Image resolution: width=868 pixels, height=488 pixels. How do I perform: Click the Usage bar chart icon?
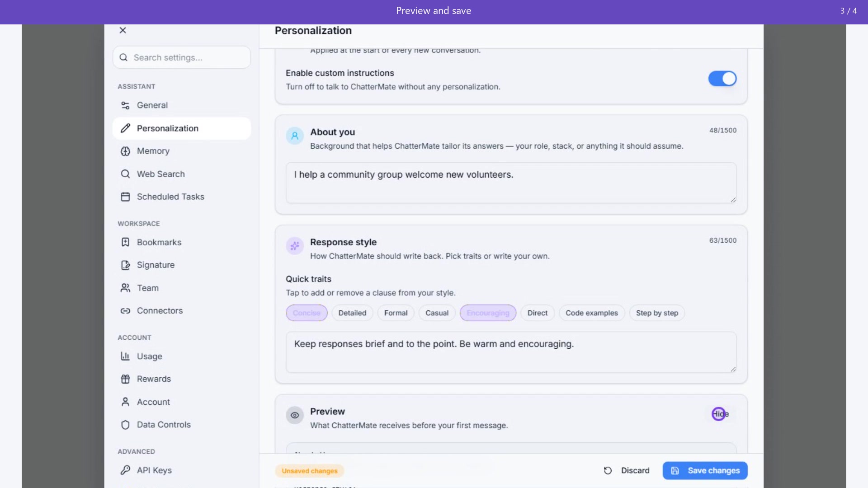pyautogui.click(x=125, y=356)
